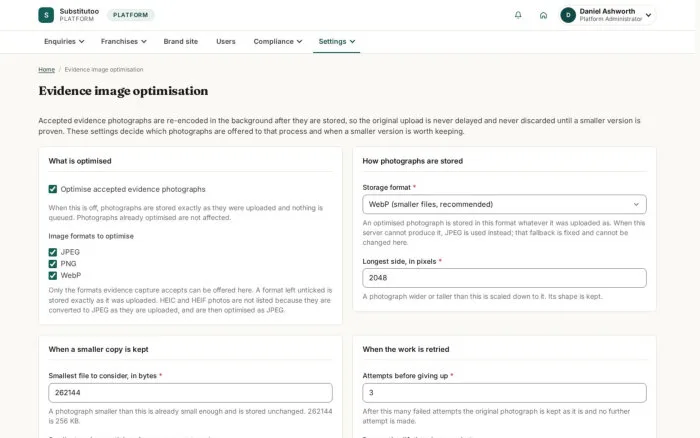Click the Evidence image optimisation breadcrumb text
Screen dimensions: 700x438
pos(104,70)
